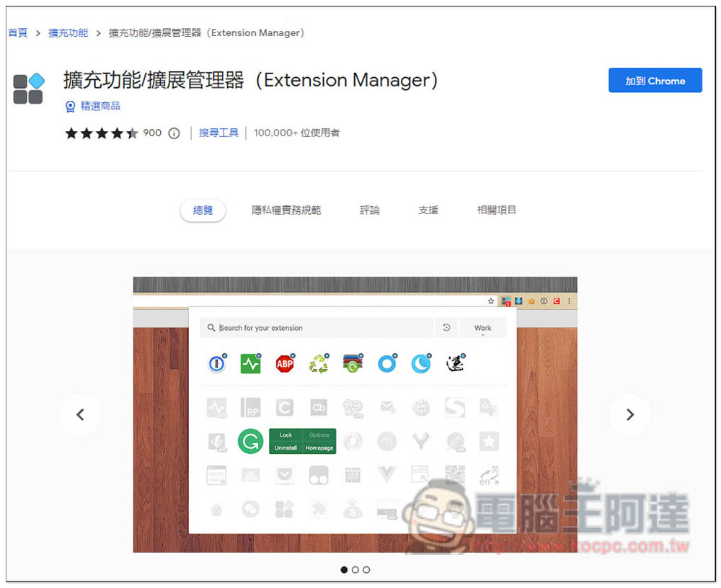Click the disabled funnel filter extension icon
Screen dimensions: 721x588
[x=421, y=441]
